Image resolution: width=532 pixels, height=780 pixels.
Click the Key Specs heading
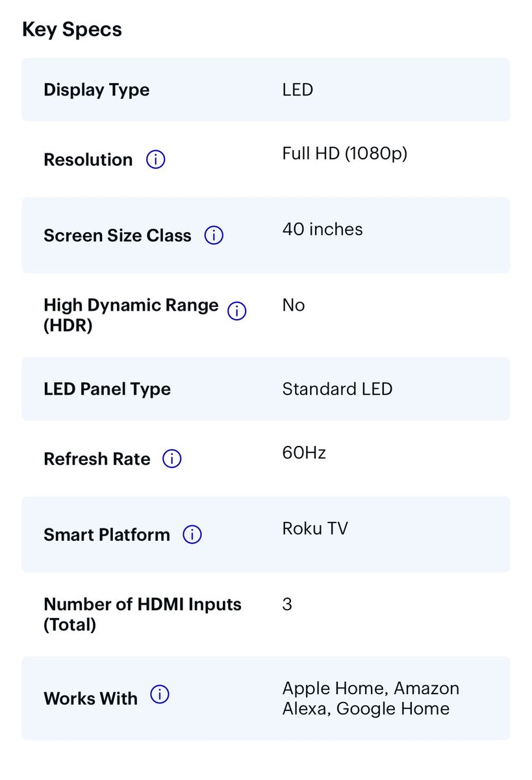point(72,30)
